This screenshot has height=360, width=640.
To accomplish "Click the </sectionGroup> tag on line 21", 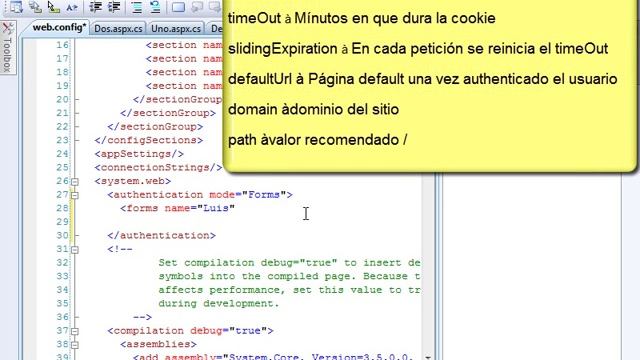I will (168, 113).
